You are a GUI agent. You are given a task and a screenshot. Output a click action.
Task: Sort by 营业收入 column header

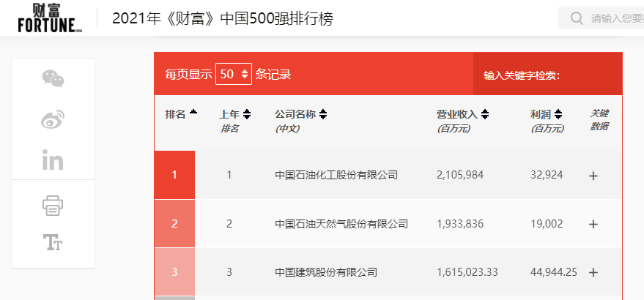tap(462, 114)
